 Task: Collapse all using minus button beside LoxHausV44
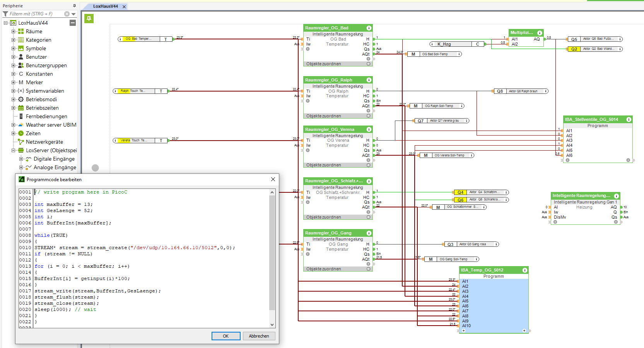pyautogui.click(x=72, y=23)
